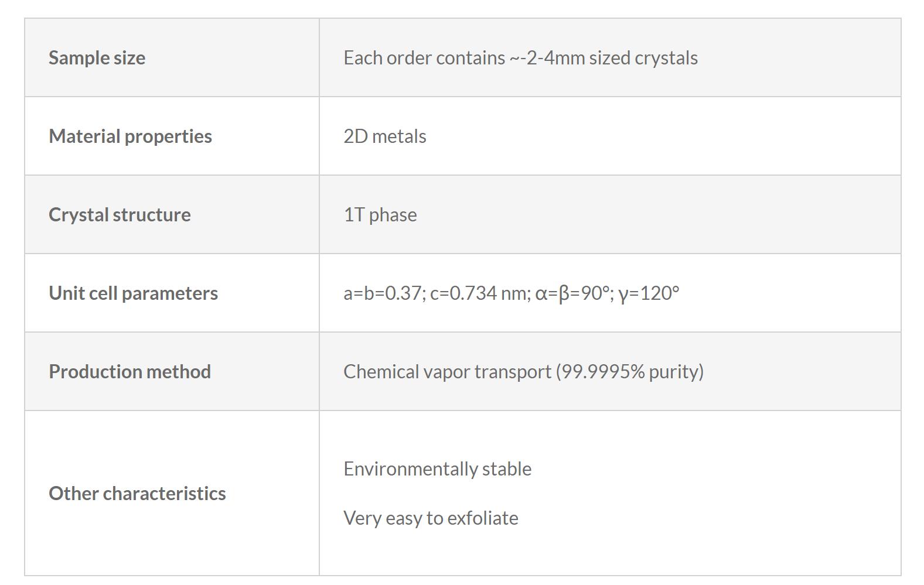
Task: Select the "Environmentally stable" line
Action: pos(437,469)
